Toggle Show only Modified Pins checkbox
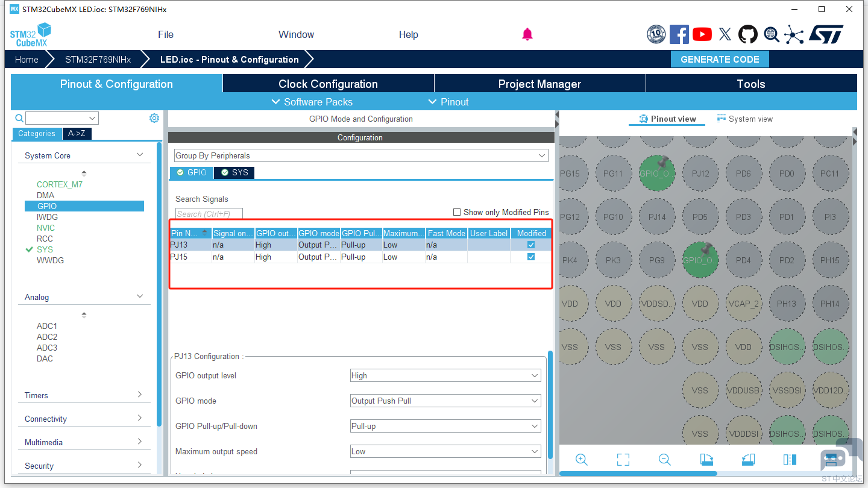 point(458,212)
